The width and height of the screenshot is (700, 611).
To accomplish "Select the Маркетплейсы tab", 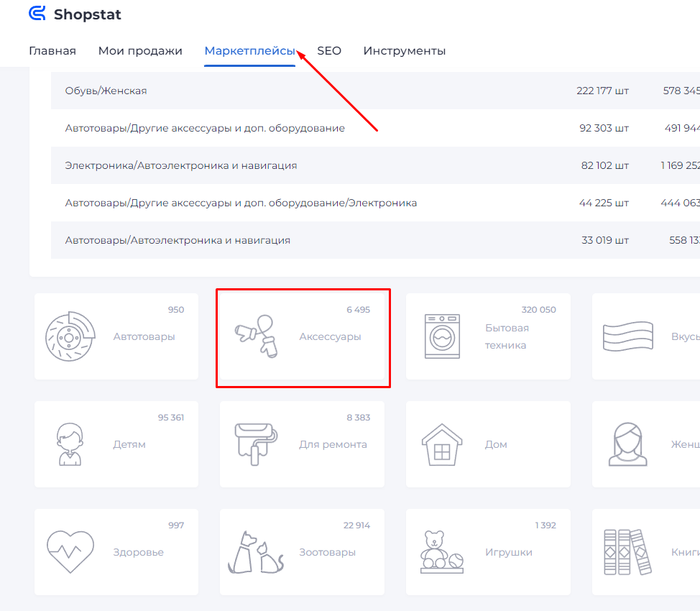I will click(249, 51).
